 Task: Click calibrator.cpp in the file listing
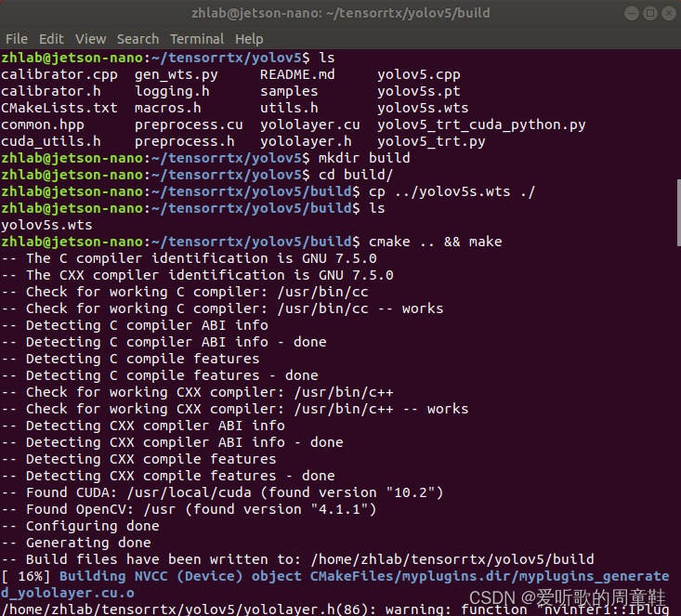[x=59, y=74]
